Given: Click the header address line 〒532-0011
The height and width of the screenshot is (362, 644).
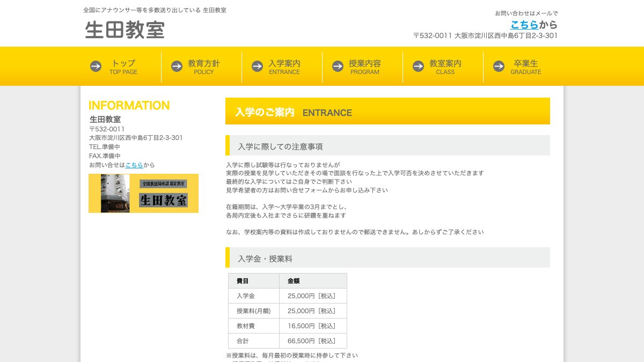Looking at the screenshot, I should pyautogui.click(x=485, y=36).
